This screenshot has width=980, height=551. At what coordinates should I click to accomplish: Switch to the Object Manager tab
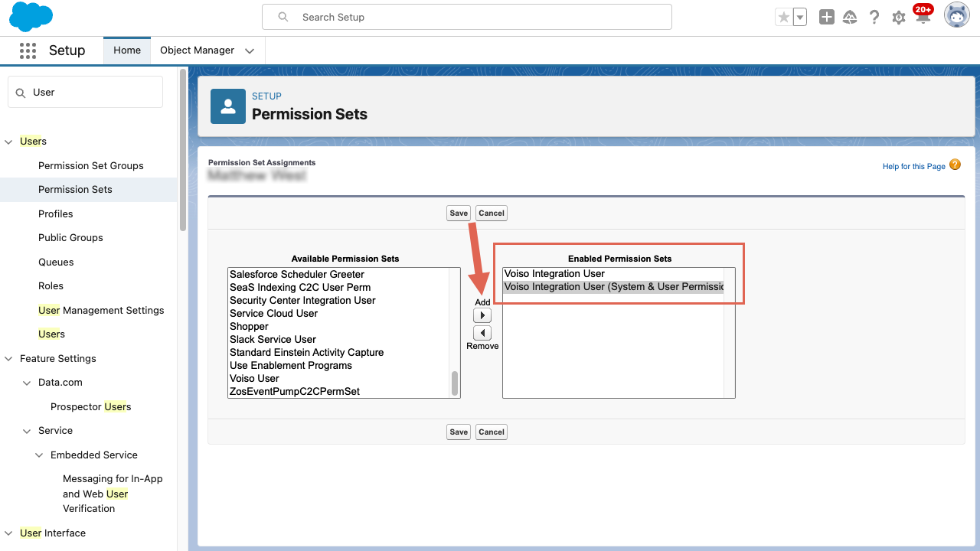(197, 51)
